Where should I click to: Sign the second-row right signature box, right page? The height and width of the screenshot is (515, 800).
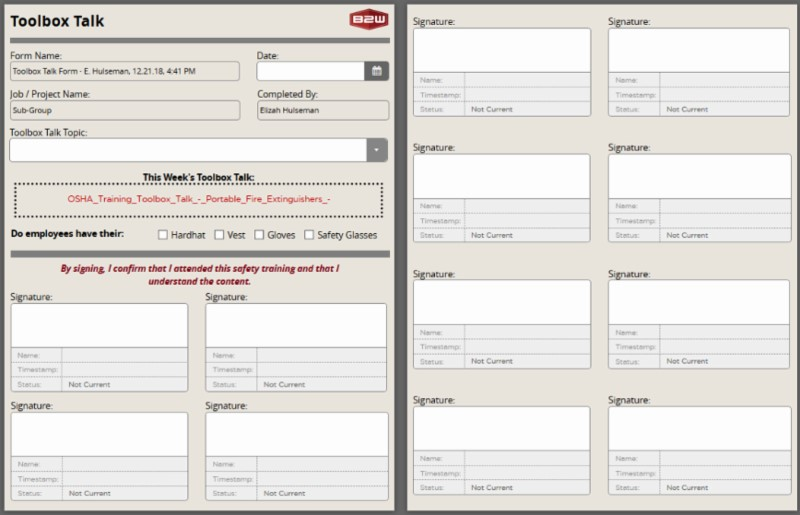point(699,177)
